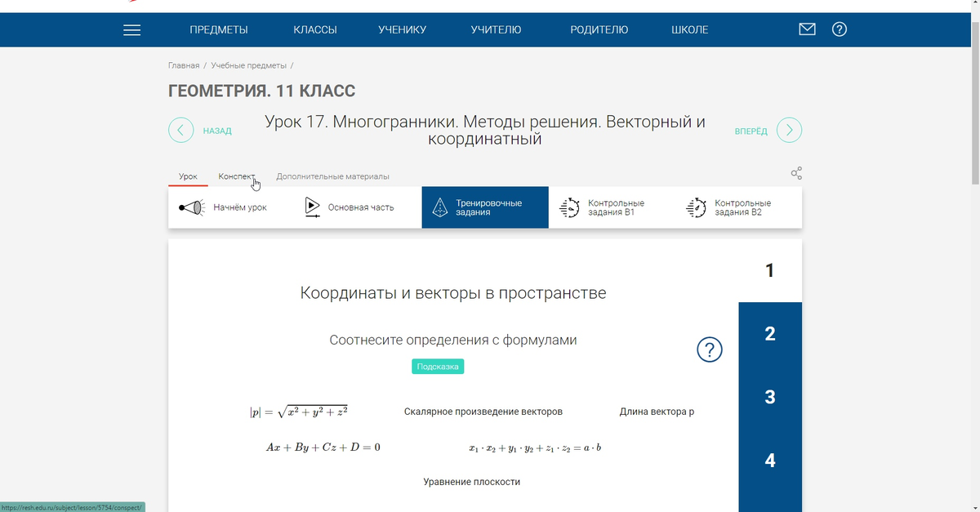Viewport: 980px width, 512px height.
Task: Jump to exercise 3 in the number sidebar
Action: point(769,396)
